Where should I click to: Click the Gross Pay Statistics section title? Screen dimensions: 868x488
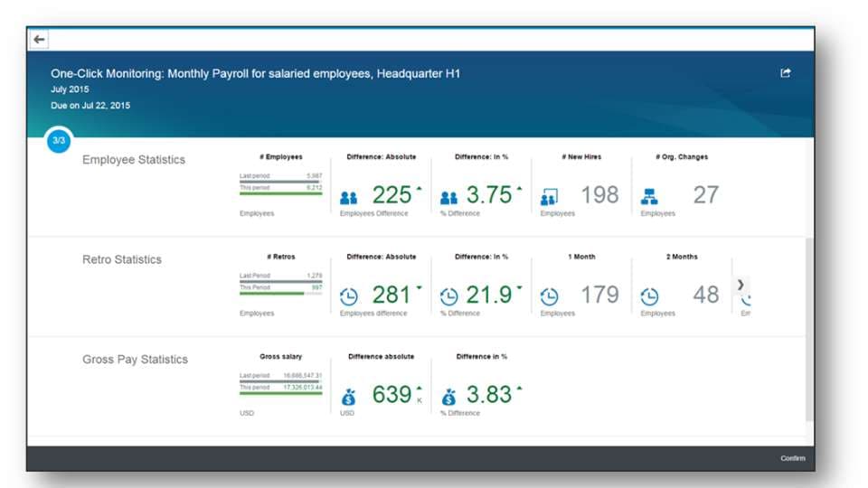135,360
